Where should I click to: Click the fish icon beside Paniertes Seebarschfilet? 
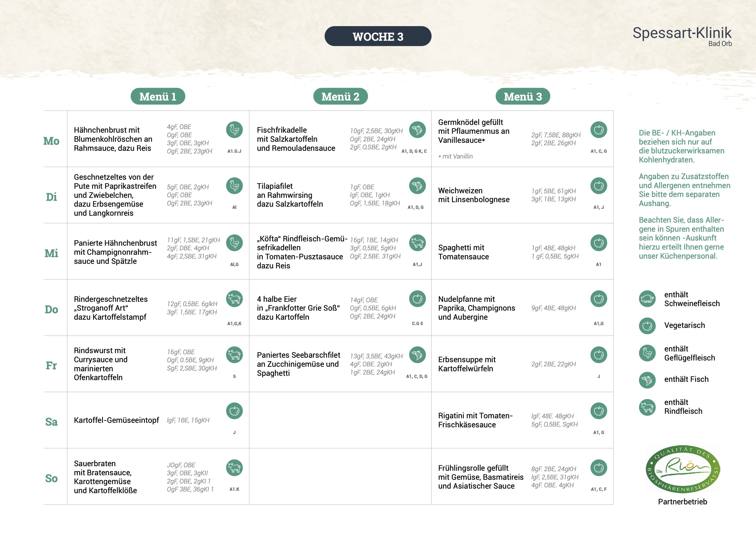point(417,355)
